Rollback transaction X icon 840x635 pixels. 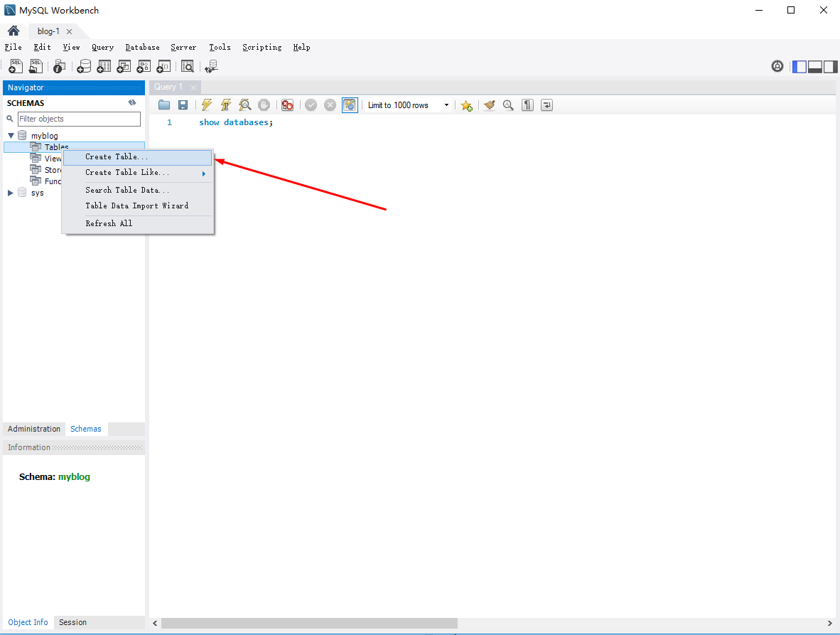(330, 105)
